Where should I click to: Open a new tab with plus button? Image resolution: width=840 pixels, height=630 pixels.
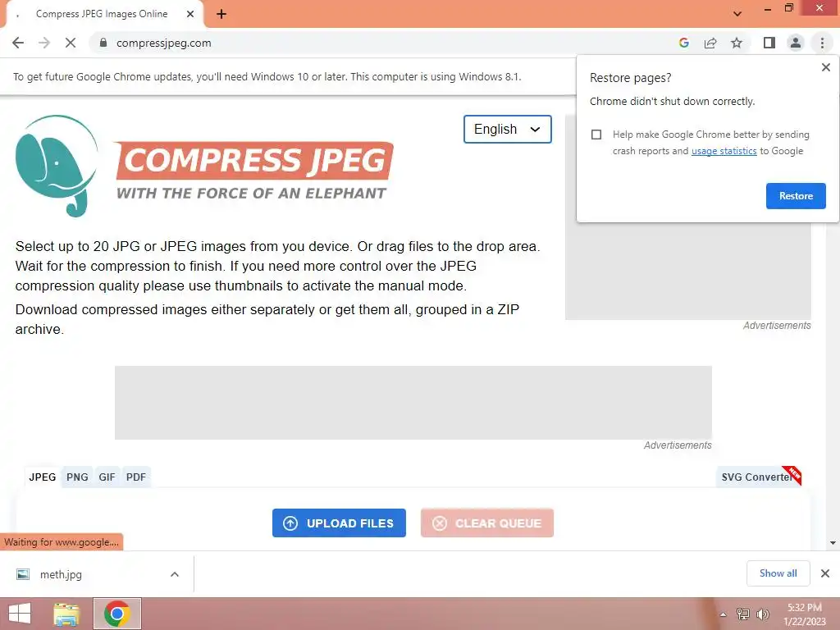pos(221,15)
